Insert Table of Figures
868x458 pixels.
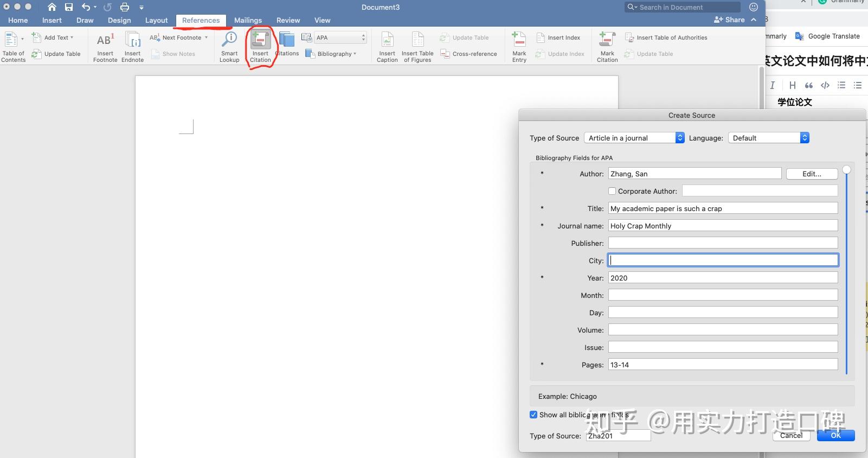pyautogui.click(x=417, y=47)
